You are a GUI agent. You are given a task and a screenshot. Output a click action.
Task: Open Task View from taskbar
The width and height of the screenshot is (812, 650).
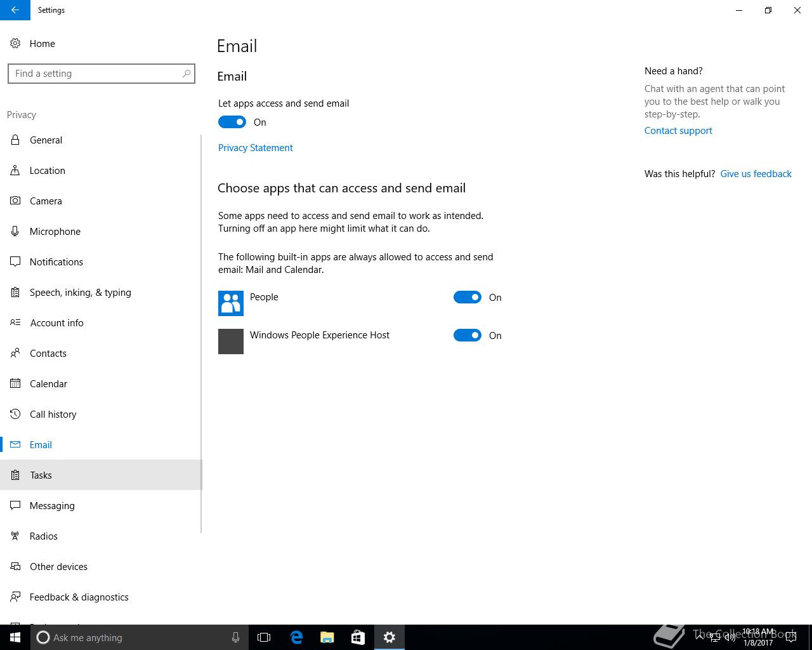tap(264, 637)
